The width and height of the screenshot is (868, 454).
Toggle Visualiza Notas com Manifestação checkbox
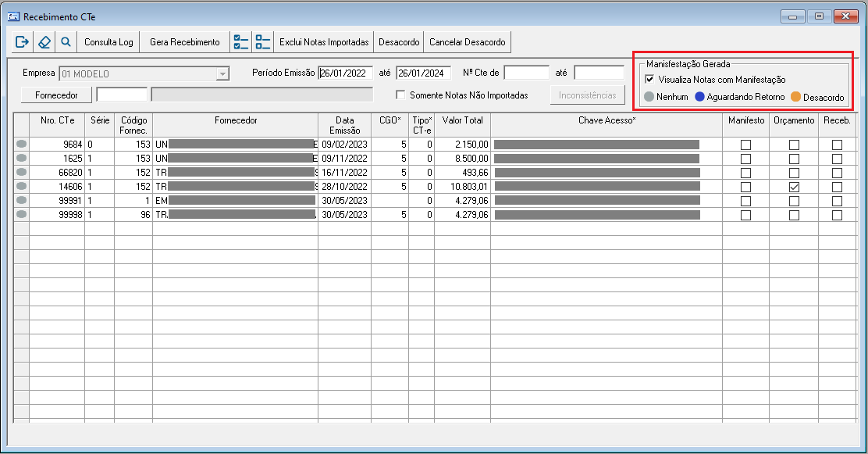pyautogui.click(x=650, y=79)
